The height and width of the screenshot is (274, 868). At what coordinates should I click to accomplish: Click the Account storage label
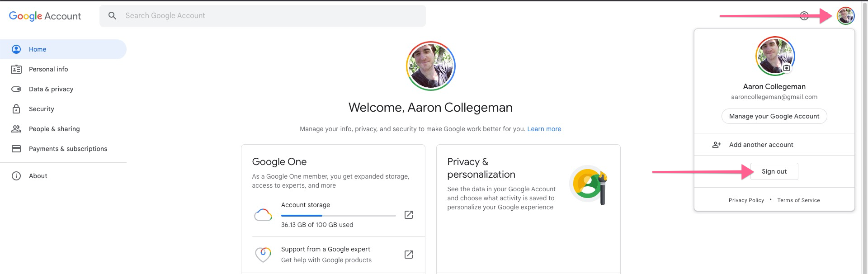306,205
